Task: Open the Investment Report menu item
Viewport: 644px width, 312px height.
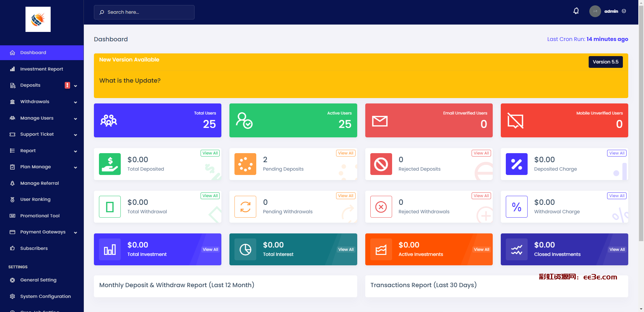Action: pyautogui.click(x=42, y=69)
